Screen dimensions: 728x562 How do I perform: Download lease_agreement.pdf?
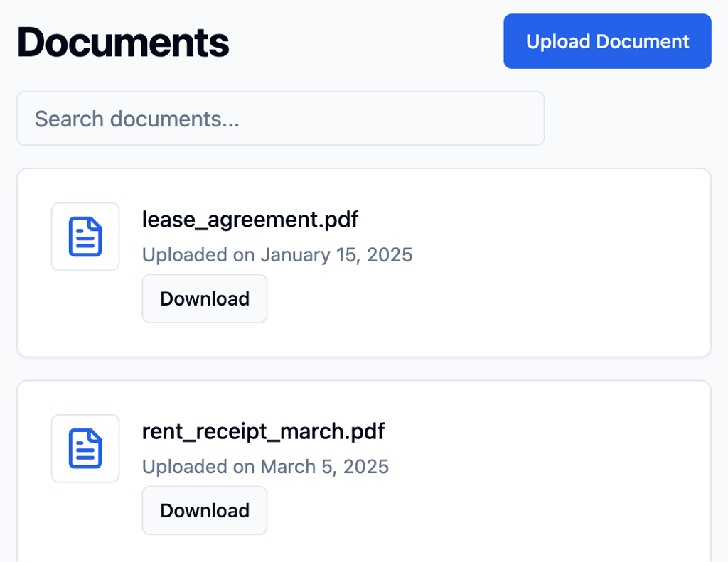click(x=205, y=298)
